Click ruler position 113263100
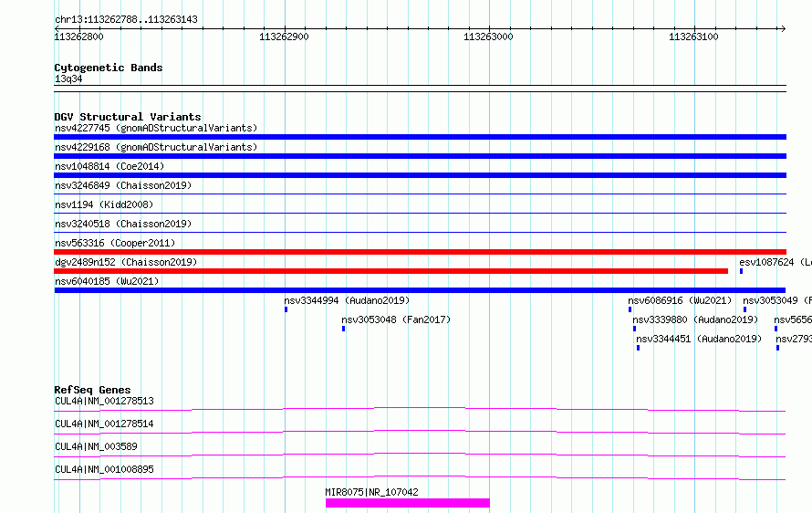Image resolution: width=812 pixels, height=513 pixels. point(693,37)
